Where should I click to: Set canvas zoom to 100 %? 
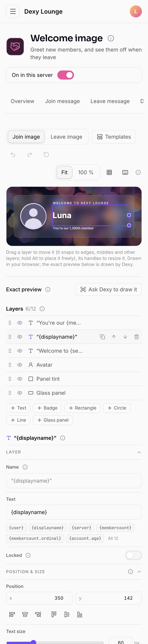click(86, 173)
